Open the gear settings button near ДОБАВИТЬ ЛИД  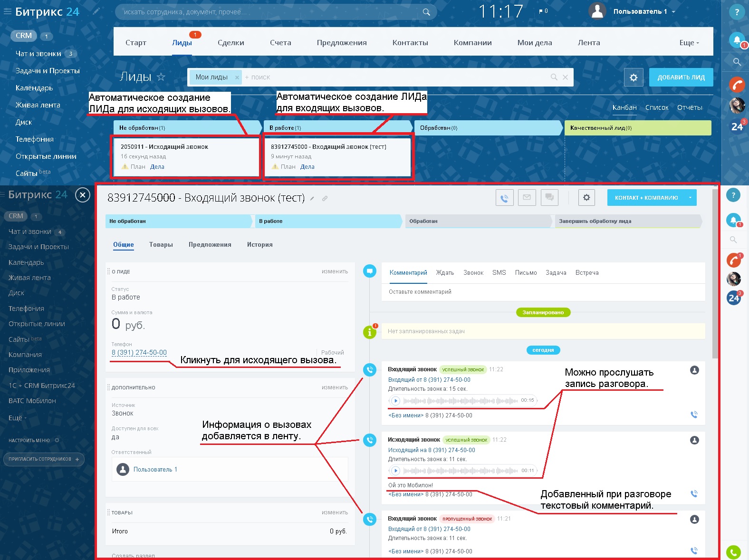pos(634,77)
